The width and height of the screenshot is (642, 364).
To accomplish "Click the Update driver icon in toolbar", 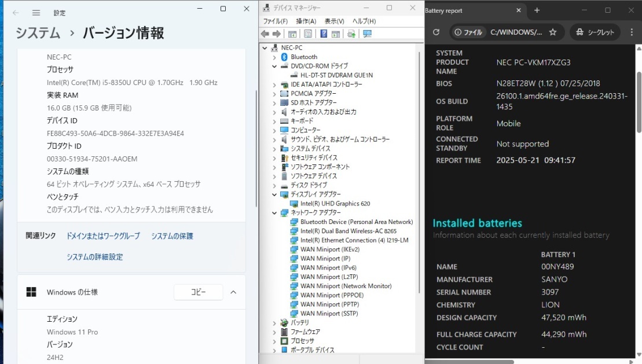I will [x=351, y=34].
